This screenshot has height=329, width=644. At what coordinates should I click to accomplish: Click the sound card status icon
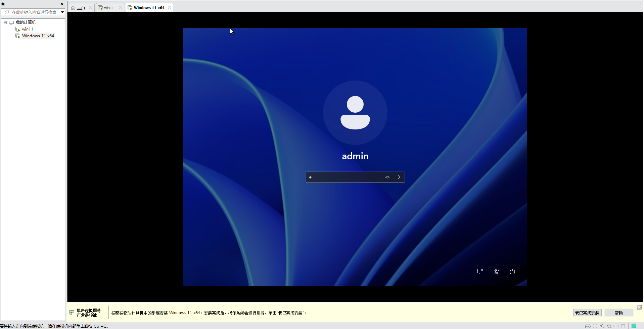tap(609, 326)
